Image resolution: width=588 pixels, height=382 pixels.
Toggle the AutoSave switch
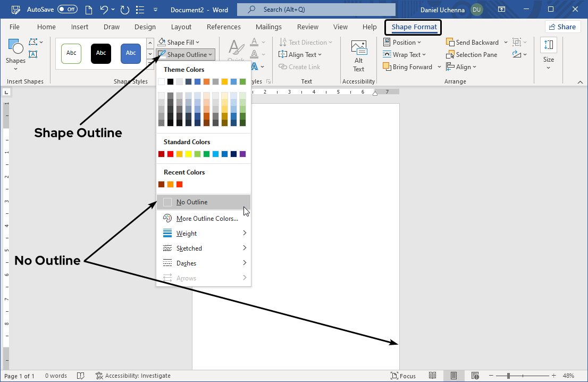coord(67,10)
